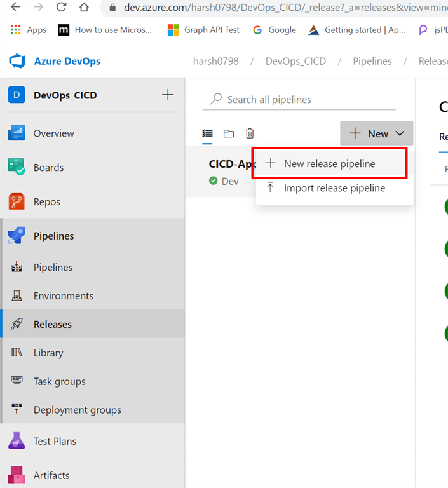Go to browser home page icon
This screenshot has width=448, height=488.
(84, 7)
